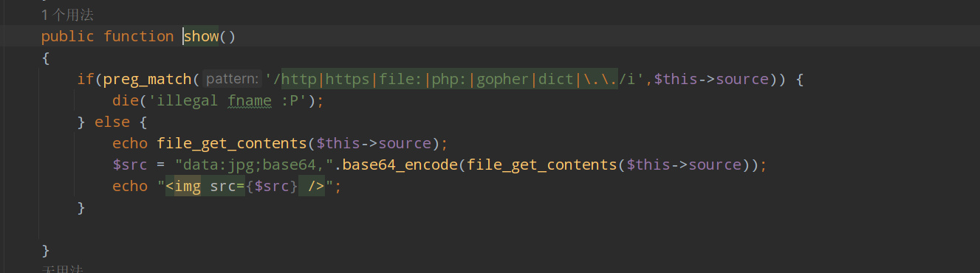Click $this in the preg_match line
980x273 pixels.
(676, 79)
